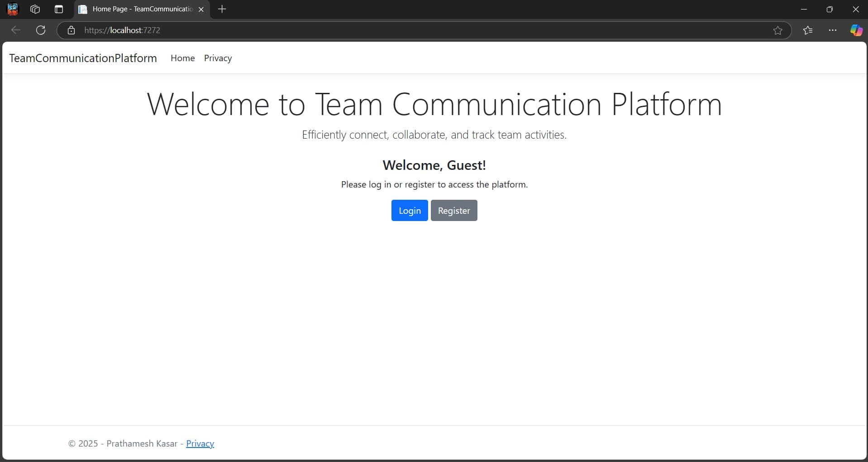Go to Home in navbar
Image resolution: width=868 pixels, height=462 pixels.
click(x=183, y=58)
